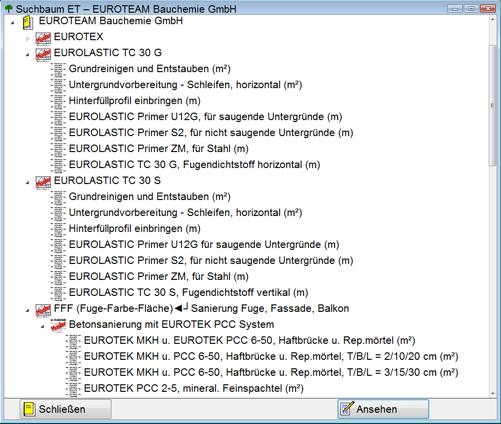Close the Suchbaum ET window
The height and width of the screenshot is (424, 501).
[488, 9]
